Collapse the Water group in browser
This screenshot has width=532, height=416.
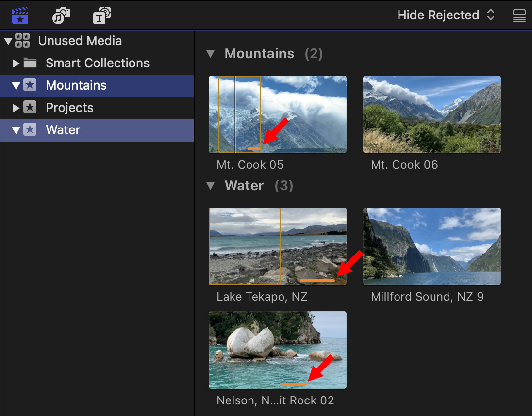210,186
